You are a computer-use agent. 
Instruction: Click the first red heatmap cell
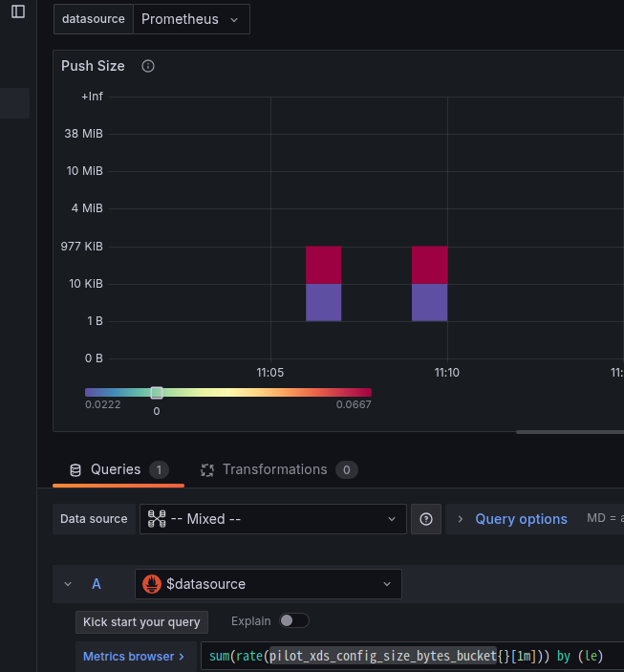324,265
